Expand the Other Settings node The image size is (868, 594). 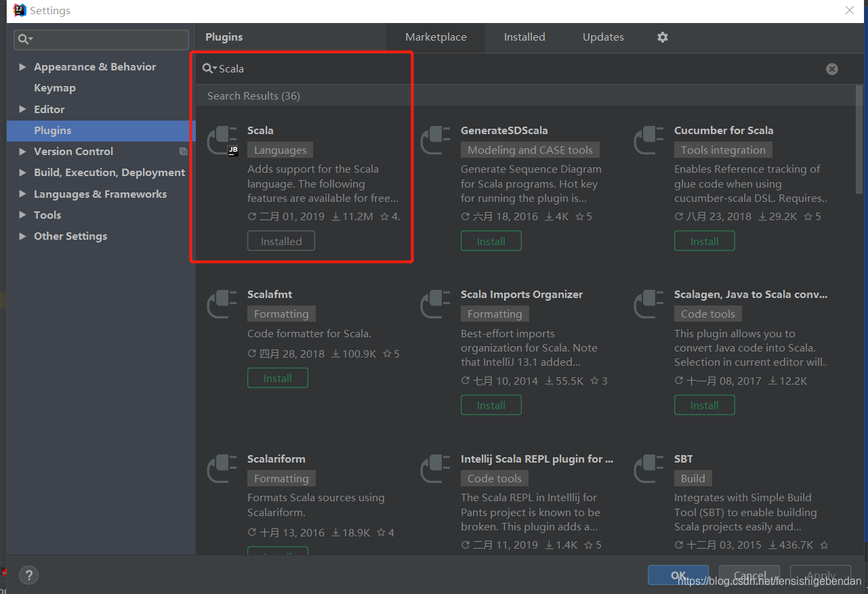coord(22,236)
